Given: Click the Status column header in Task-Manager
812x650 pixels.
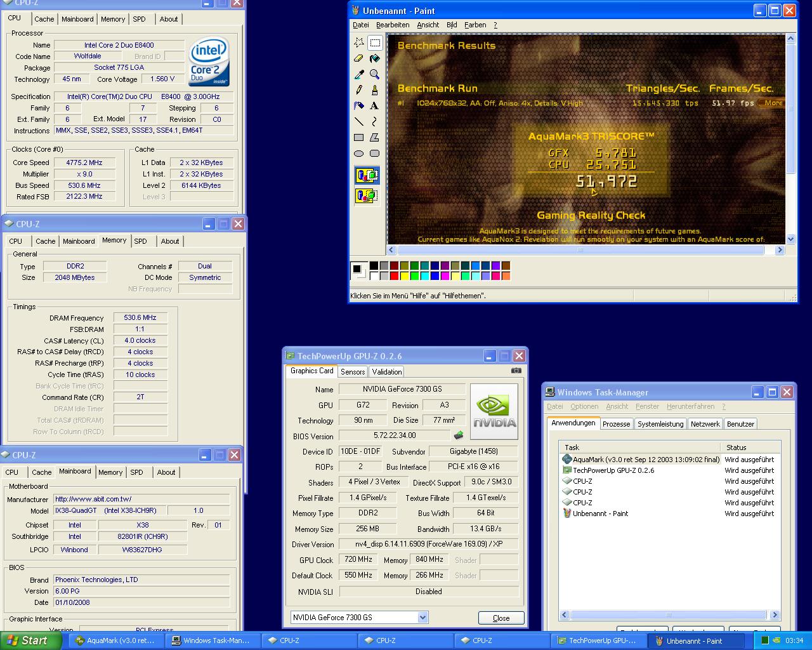Looking at the screenshot, I should click(x=750, y=448).
